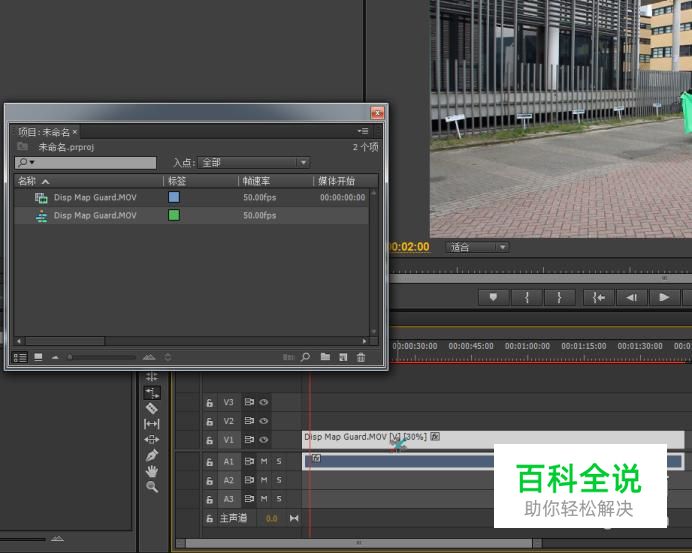The height and width of the screenshot is (553, 692).
Task: Select the Hand tool
Action: pos(152,471)
